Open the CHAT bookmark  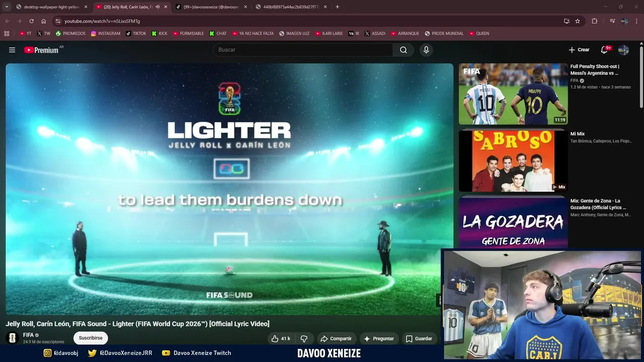(x=218, y=34)
